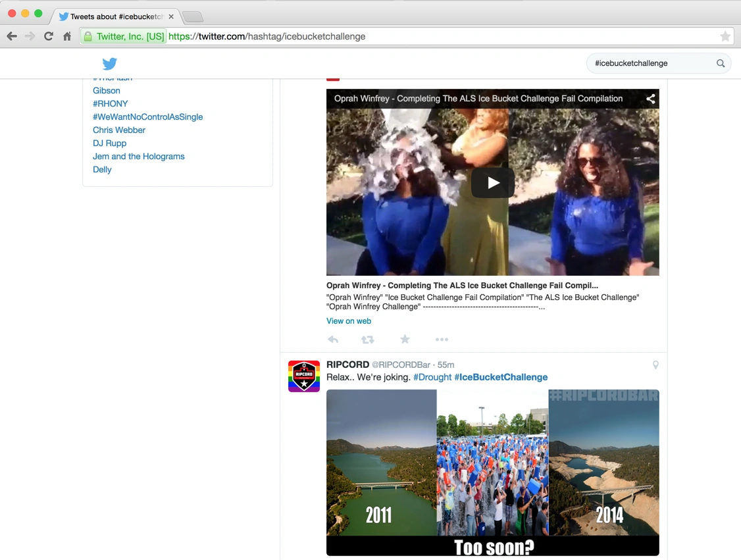Click the Twitter, Inc. [US] certificate label
The image size is (741, 560).
click(x=130, y=36)
